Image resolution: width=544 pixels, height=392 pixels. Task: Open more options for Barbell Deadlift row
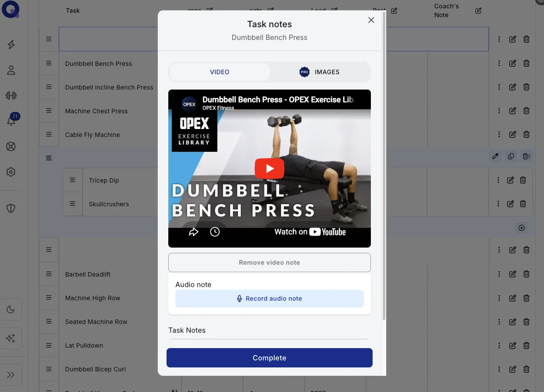[x=499, y=274]
